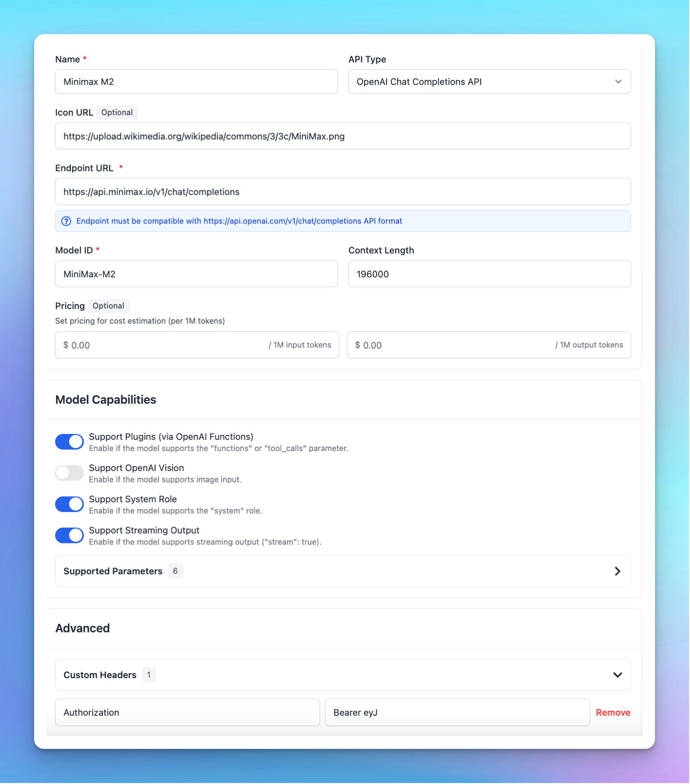Edit the 1M input tokens price field
Image resolution: width=690 pixels, height=784 pixels.
click(197, 345)
